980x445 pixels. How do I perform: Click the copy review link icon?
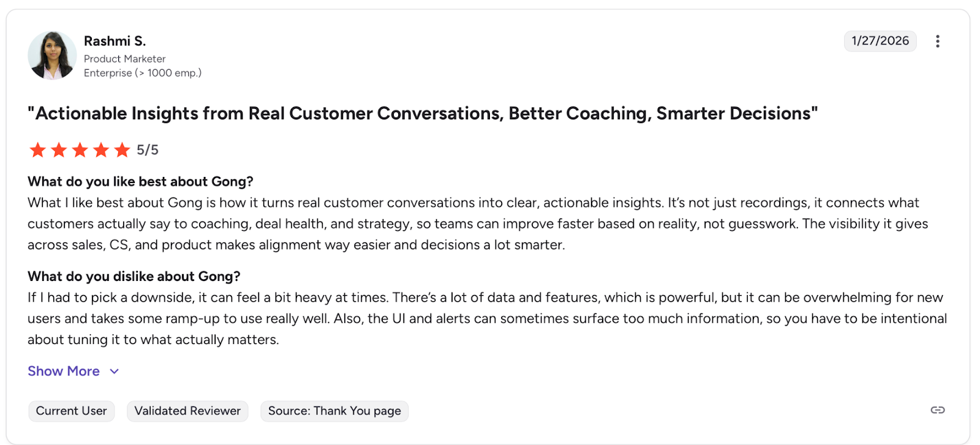tap(937, 410)
